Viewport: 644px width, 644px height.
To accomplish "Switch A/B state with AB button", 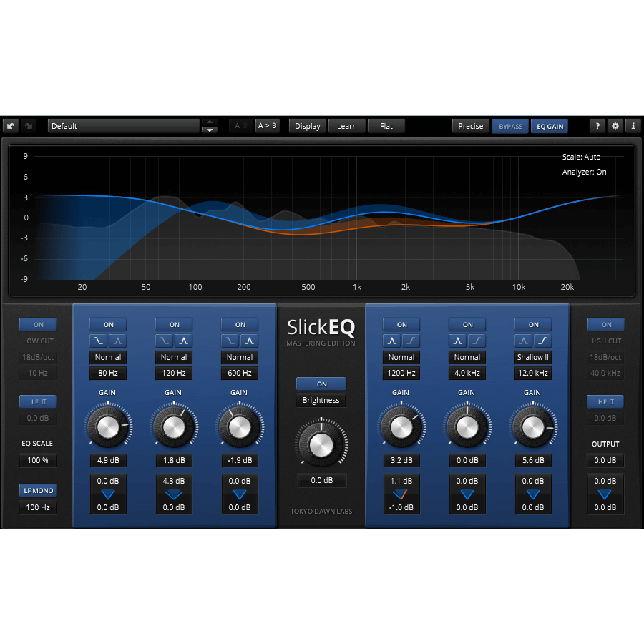I will coord(241,126).
